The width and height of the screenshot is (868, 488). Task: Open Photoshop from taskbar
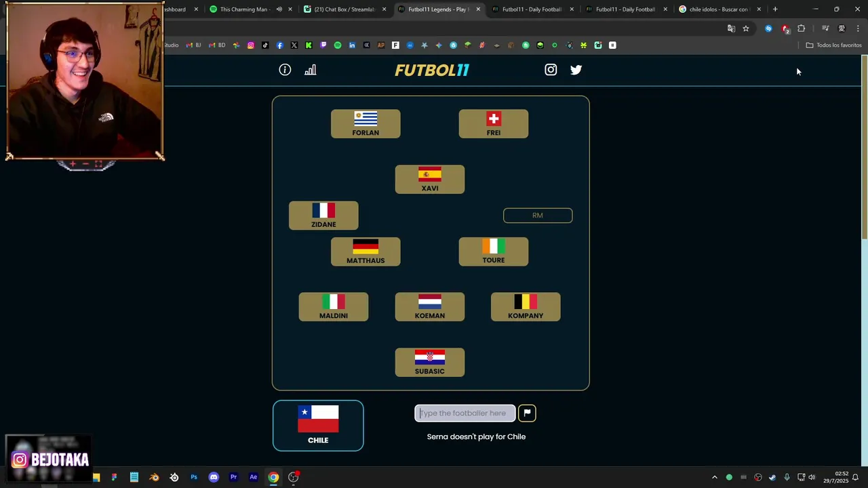pyautogui.click(x=194, y=477)
